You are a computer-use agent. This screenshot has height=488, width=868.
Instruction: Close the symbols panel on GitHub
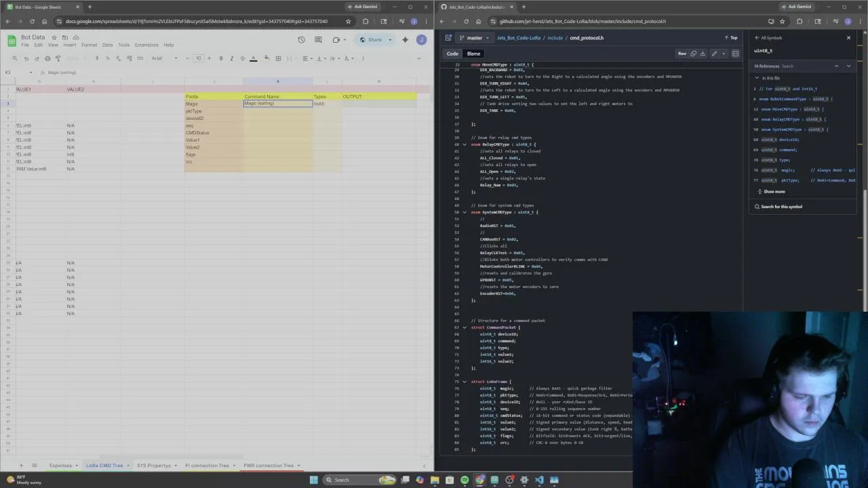[x=848, y=38]
